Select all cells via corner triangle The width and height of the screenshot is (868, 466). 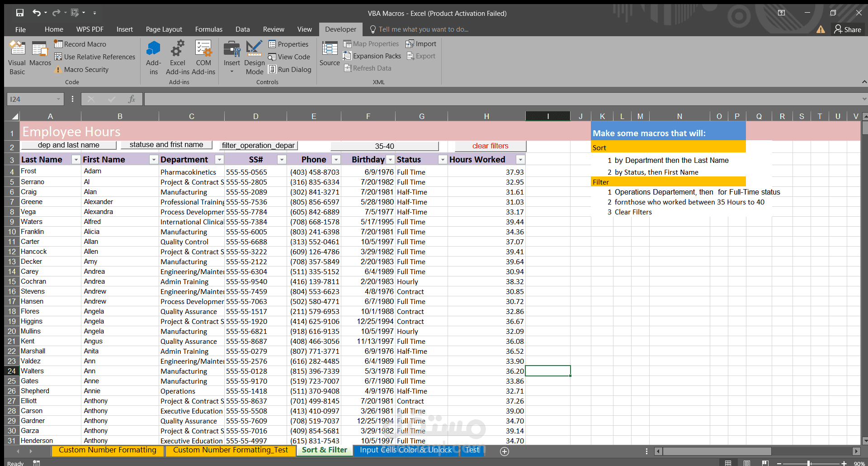point(14,116)
